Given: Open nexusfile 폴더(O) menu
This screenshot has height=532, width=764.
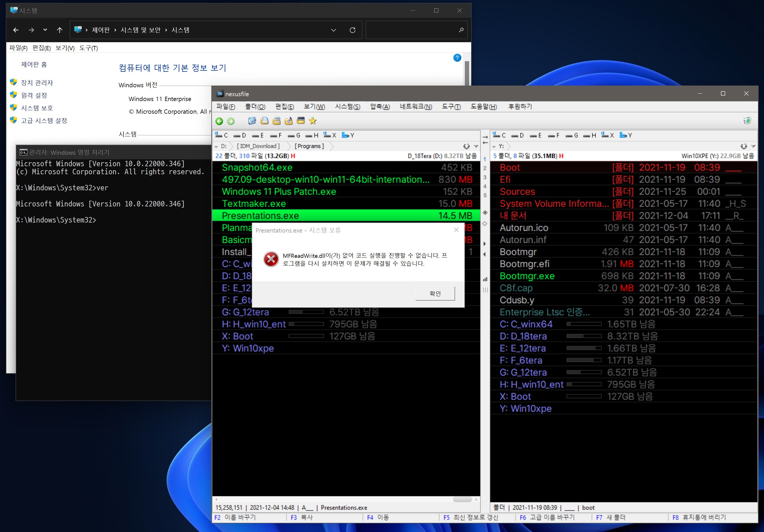Looking at the screenshot, I should coord(255,107).
